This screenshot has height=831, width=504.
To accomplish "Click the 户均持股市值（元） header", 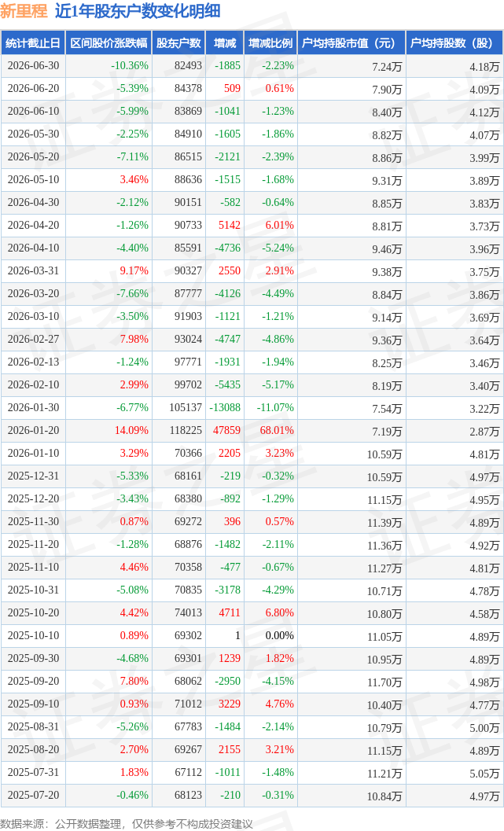I will point(351,43).
